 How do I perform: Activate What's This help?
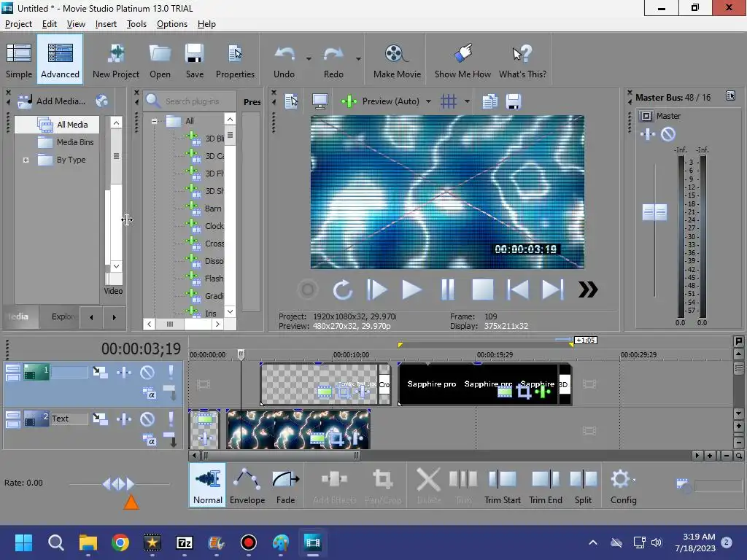pyautogui.click(x=522, y=60)
